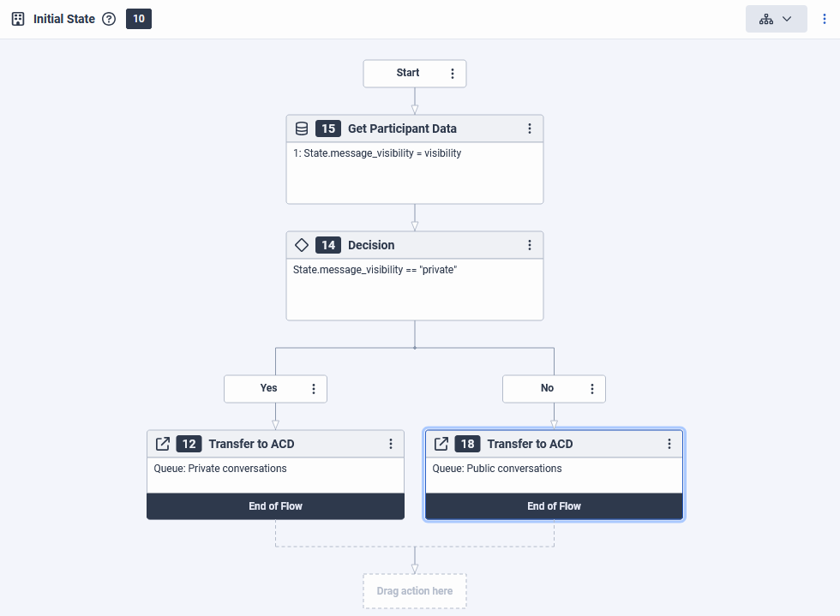This screenshot has width=840, height=616.
Task: Click transfer icon on Public conversations action
Action: (441, 444)
